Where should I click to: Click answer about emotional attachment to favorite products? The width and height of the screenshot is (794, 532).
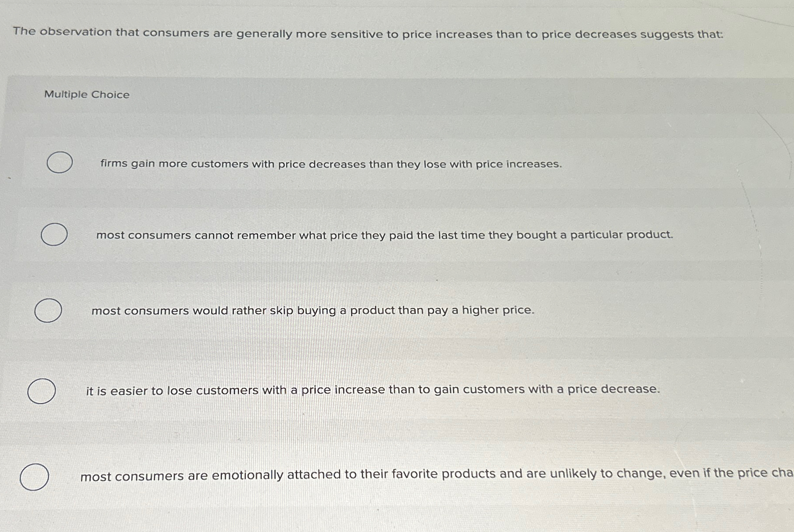point(396,474)
